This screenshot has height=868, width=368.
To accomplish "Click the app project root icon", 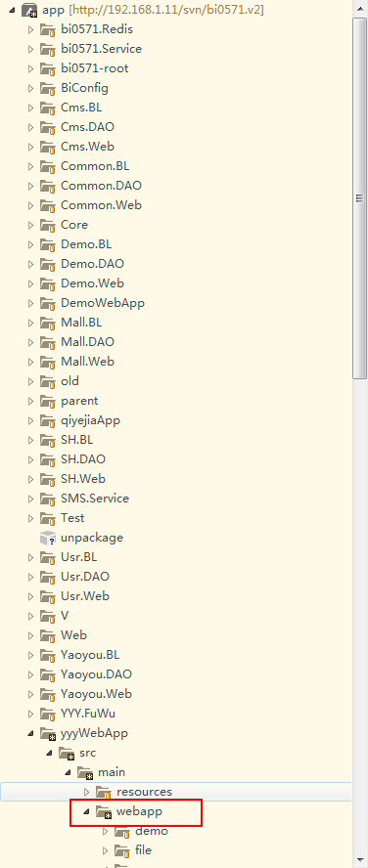I will 29,10.
